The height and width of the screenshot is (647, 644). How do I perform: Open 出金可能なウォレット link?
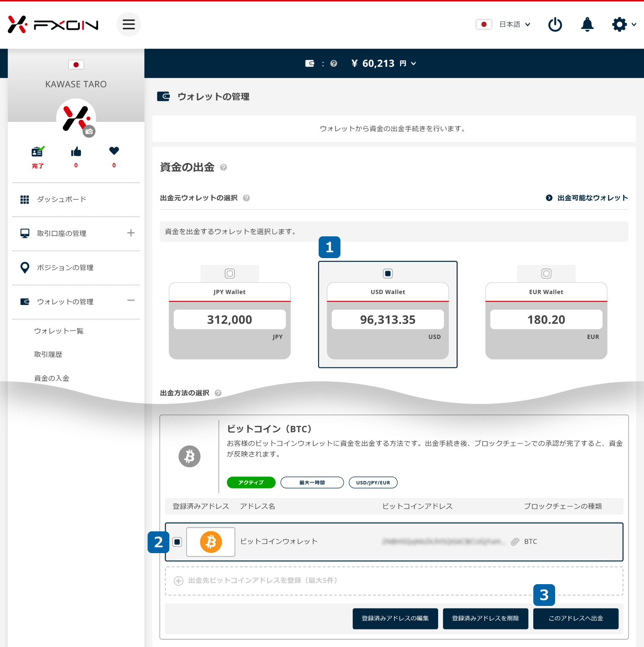pyautogui.click(x=587, y=198)
